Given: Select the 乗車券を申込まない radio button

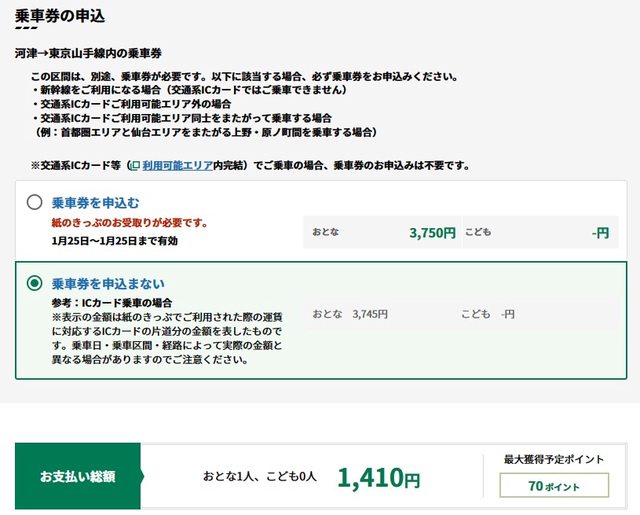Looking at the screenshot, I should coord(35,283).
